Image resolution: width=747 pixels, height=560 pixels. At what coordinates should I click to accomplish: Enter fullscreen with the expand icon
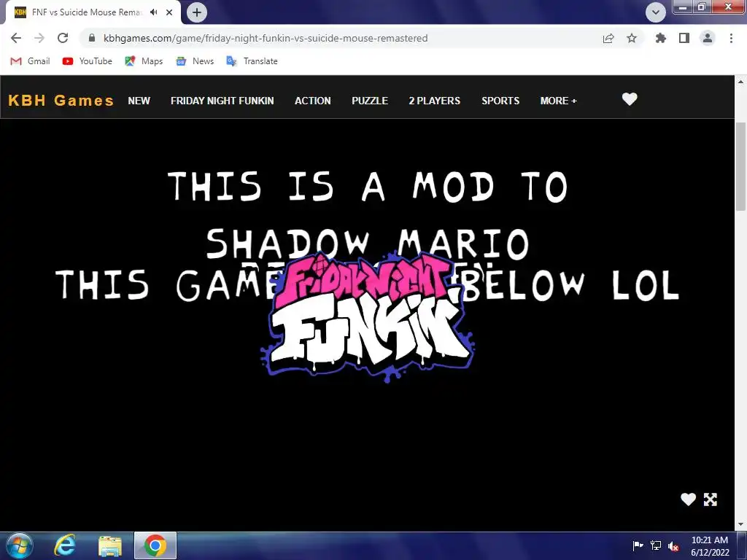pyautogui.click(x=711, y=499)
